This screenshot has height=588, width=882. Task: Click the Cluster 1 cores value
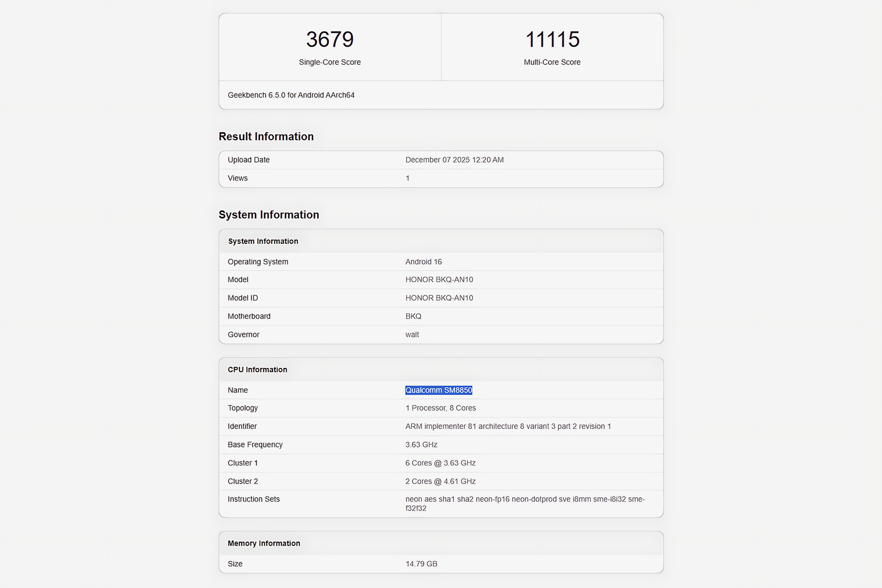pyautogui.click(x=441, y=463)
